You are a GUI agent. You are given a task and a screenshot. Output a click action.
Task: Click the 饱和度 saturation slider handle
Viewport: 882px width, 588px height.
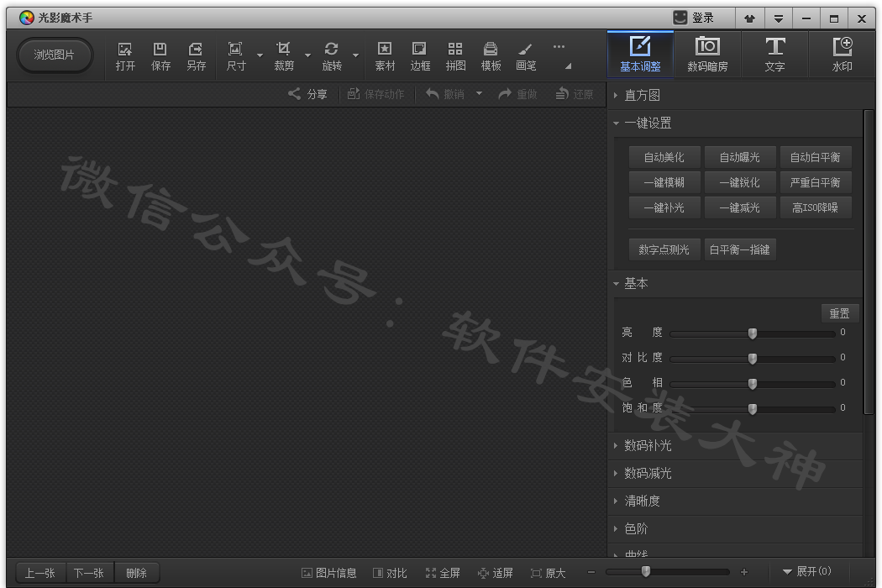pyautogui.click(x=753, y=408)
